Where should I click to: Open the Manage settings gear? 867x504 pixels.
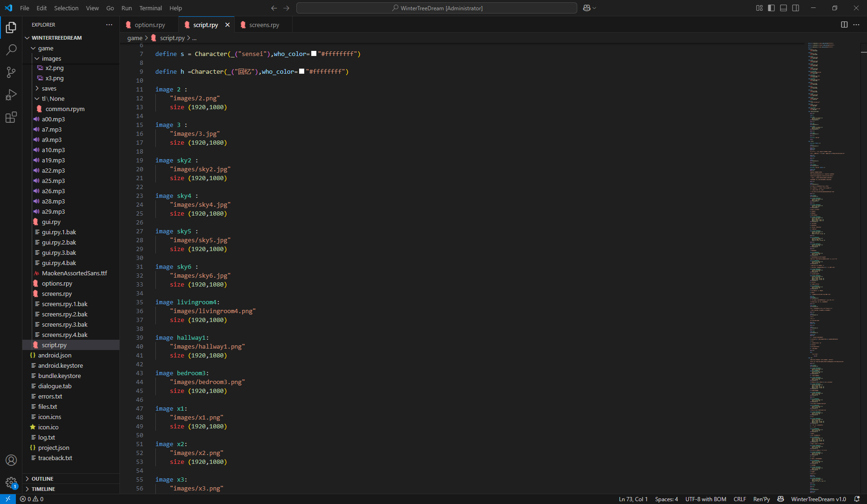pyautogui.click(x=11, y=482)
